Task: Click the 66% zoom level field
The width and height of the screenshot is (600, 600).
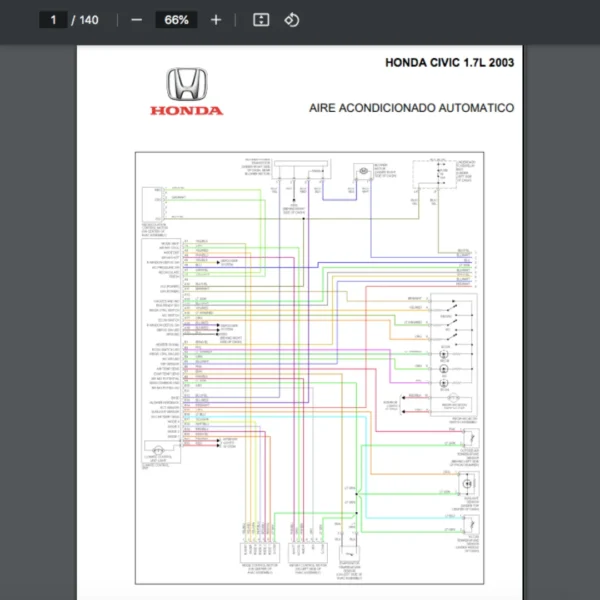Action: point(177,20)
